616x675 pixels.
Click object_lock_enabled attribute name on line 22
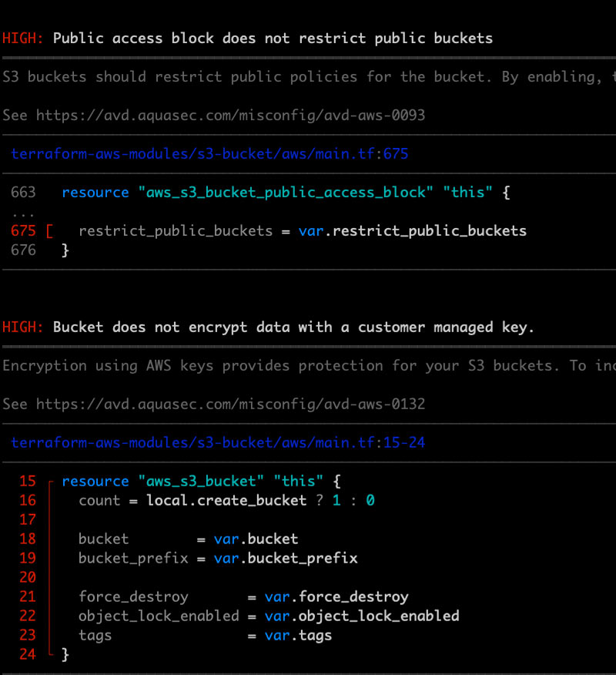point(159,616)
